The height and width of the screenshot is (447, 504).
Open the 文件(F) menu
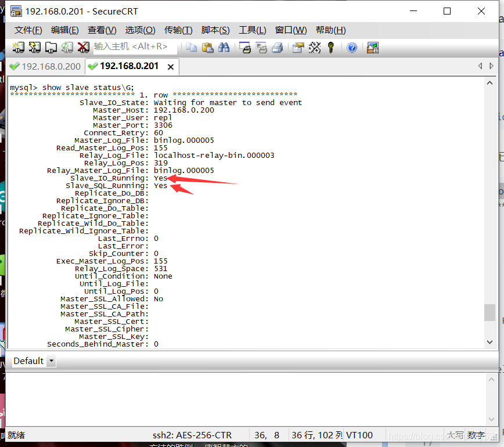click(x=28, y=30)
